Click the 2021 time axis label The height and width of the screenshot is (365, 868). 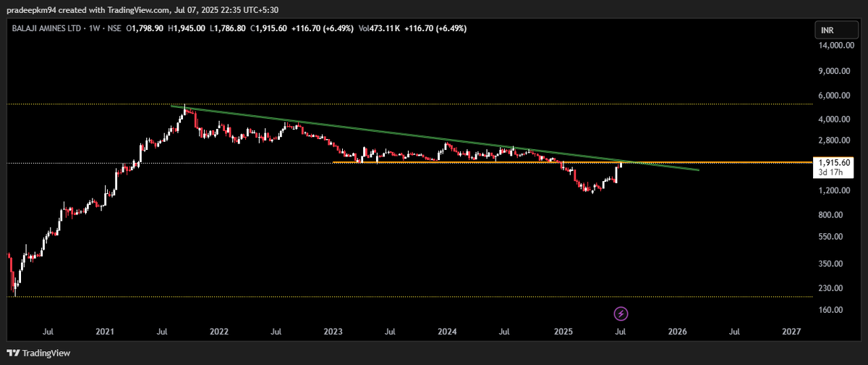tap(105, 332)
